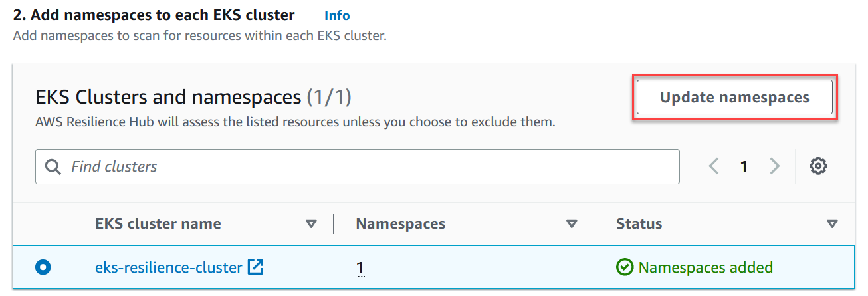Sort by EKS cluster name arrow

click(311, 224)
